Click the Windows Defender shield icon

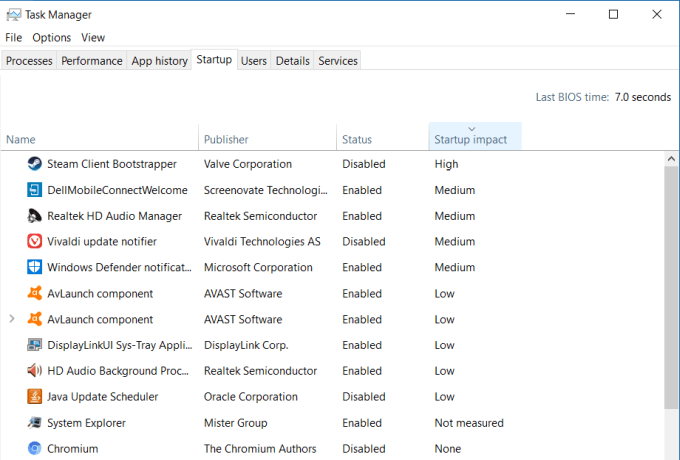click(x=35, y=267)
